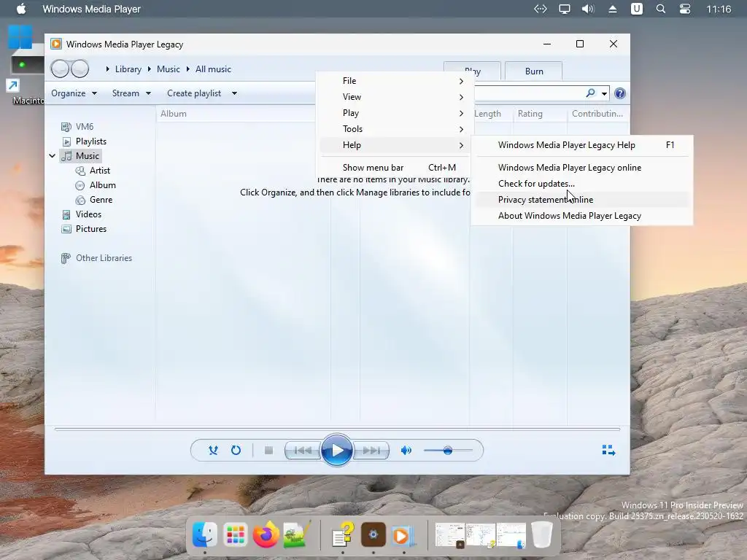This screenshot has width=747, height=560.
Task: Open the Stream dropdown menu
Action: (x=131, y=93)
